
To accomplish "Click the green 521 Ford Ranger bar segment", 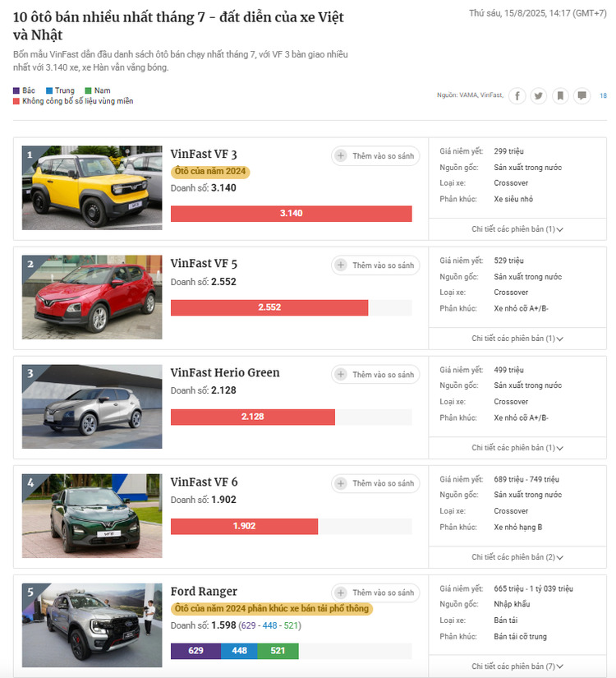I will tap(278, 651).
